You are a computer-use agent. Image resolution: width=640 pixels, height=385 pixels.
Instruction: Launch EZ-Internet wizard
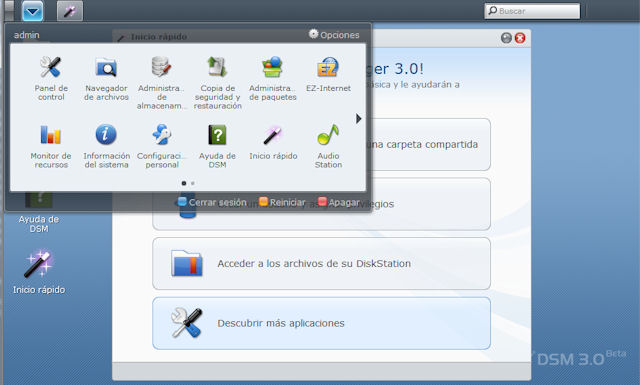click(x=328, y=74)
